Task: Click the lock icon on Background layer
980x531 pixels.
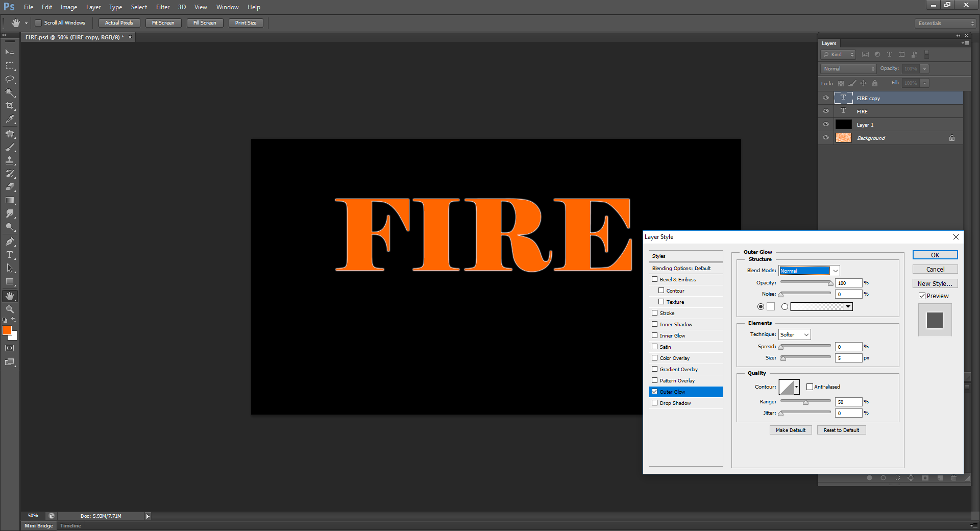Action: coord(952,138)
